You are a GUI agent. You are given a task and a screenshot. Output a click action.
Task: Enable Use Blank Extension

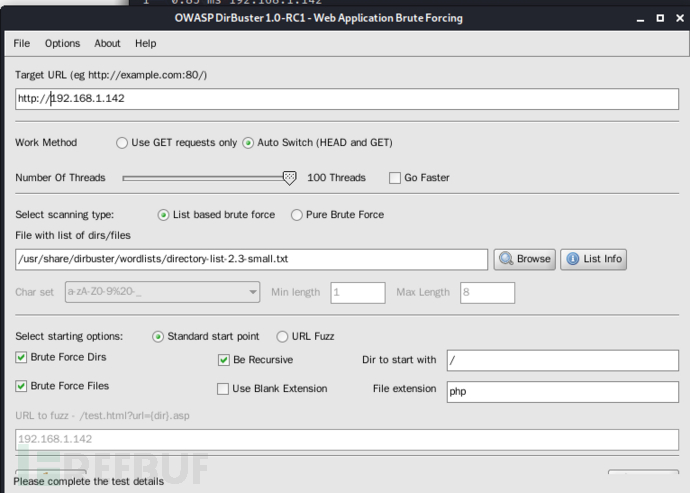(x=224, y=389)
